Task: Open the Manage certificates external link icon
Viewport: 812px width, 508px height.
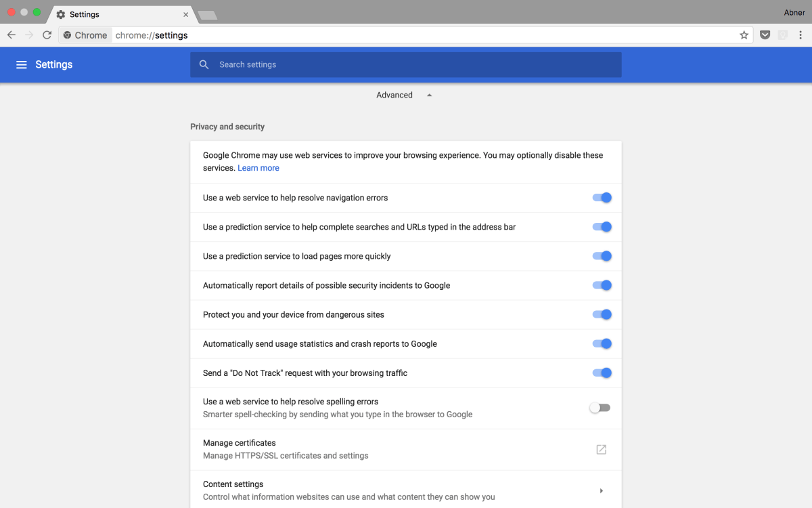Action: tap(601, 449)
